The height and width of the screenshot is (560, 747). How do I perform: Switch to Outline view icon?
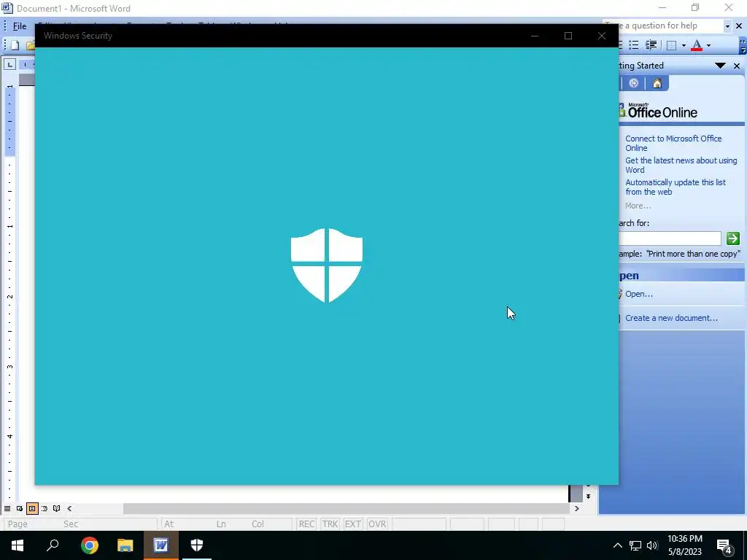44,508
